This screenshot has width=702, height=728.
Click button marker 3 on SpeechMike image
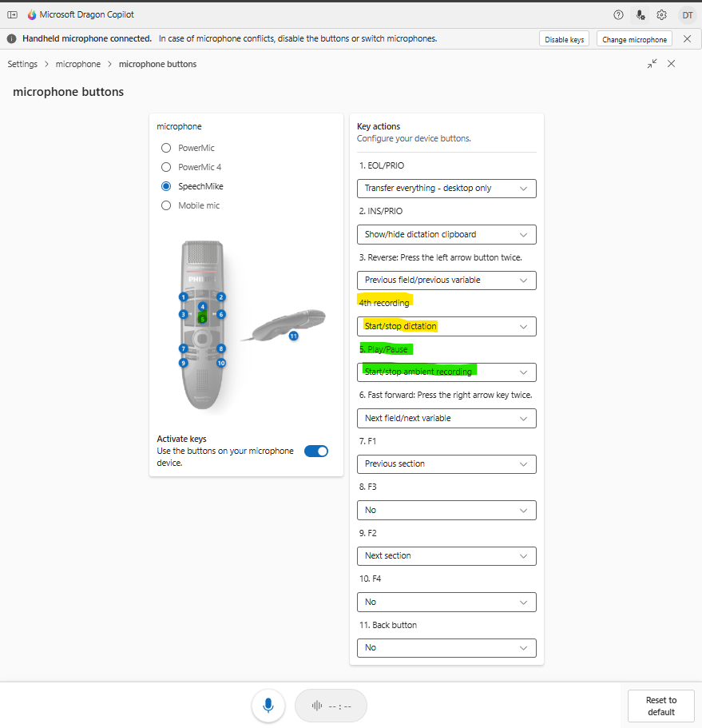coord(183,314)
